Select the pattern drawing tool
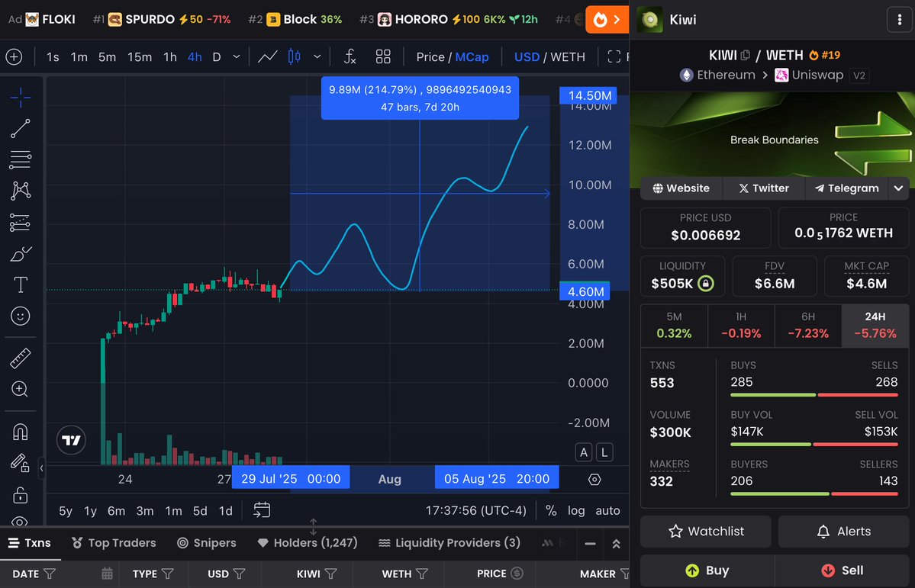Image resolution: width=915 pixels, height=588 pixels. 21,191
